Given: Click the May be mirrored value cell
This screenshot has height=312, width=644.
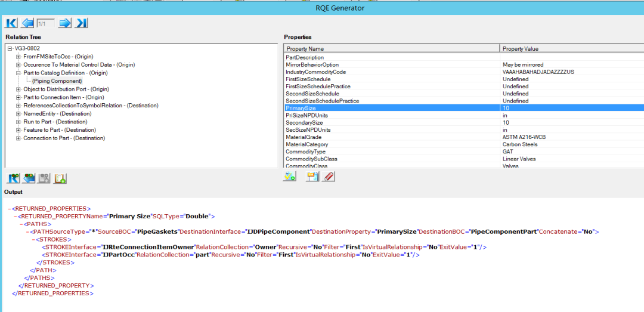Looking at the screenshot, I should point(572,65).
